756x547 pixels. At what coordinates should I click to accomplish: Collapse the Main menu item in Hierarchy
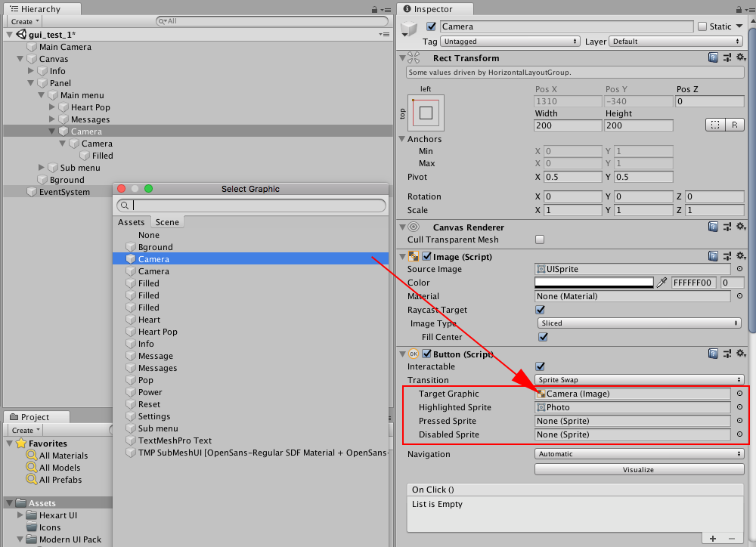pos(42,95)
